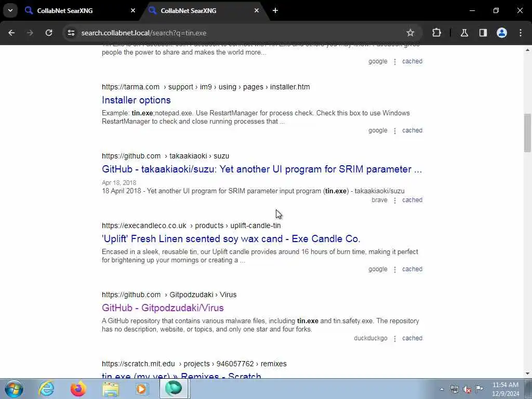Image resolution: width=532 pixels, height=399 pixels.
Task: Launch Firefox from the taskbar
Action: [78, 389]
